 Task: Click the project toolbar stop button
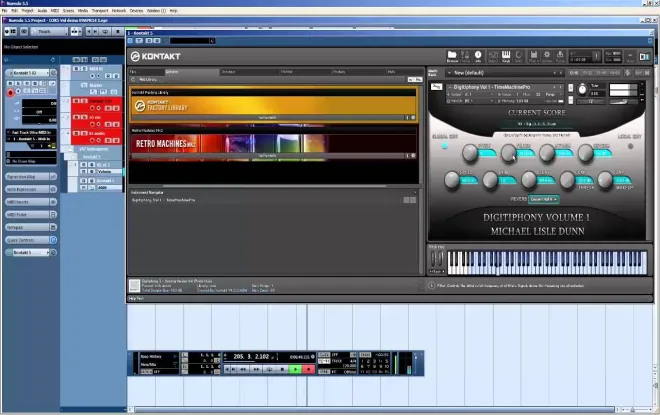(118, 32)
